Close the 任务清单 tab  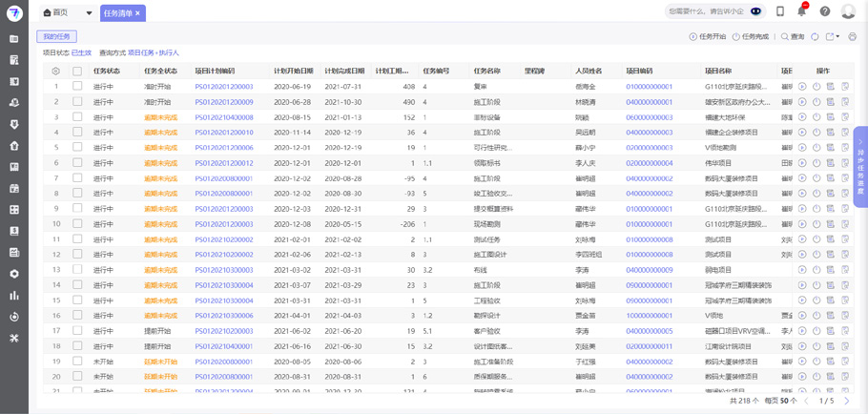click(137, 13)
